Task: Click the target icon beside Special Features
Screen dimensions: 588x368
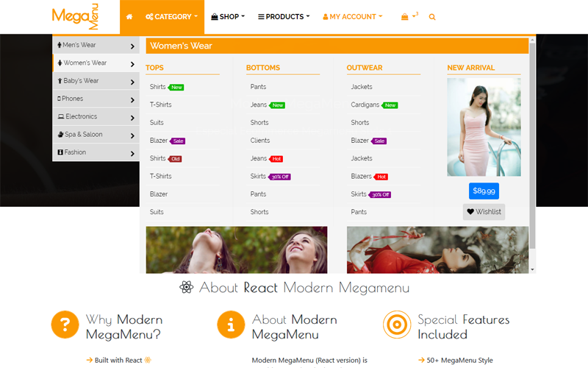Action: pos(397,325)
